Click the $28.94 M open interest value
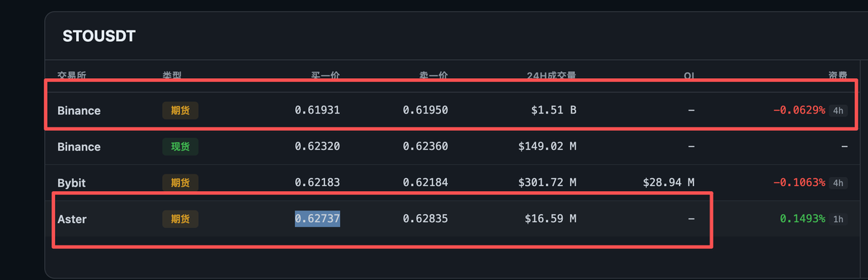 (x=668, y=183)
